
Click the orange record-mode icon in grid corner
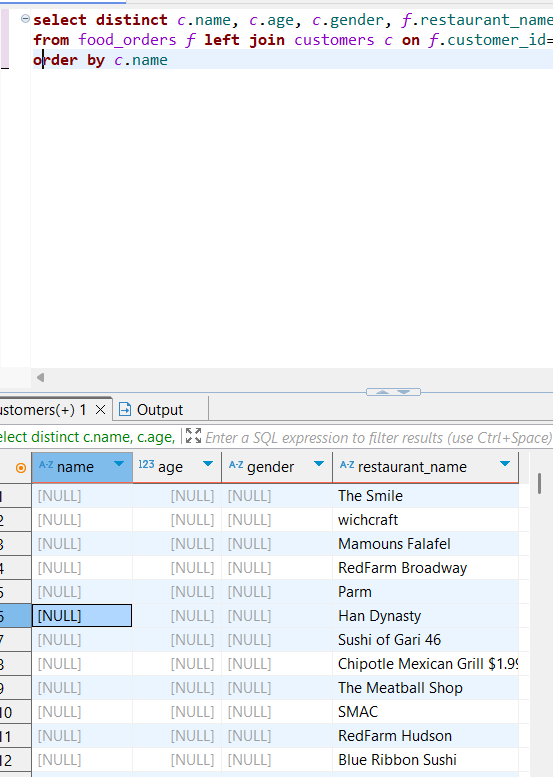click(x=21, y=468)
